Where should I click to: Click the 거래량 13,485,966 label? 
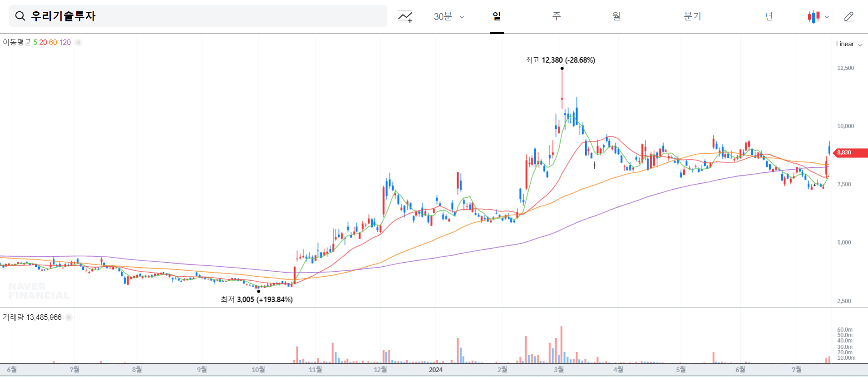point(32,317)
